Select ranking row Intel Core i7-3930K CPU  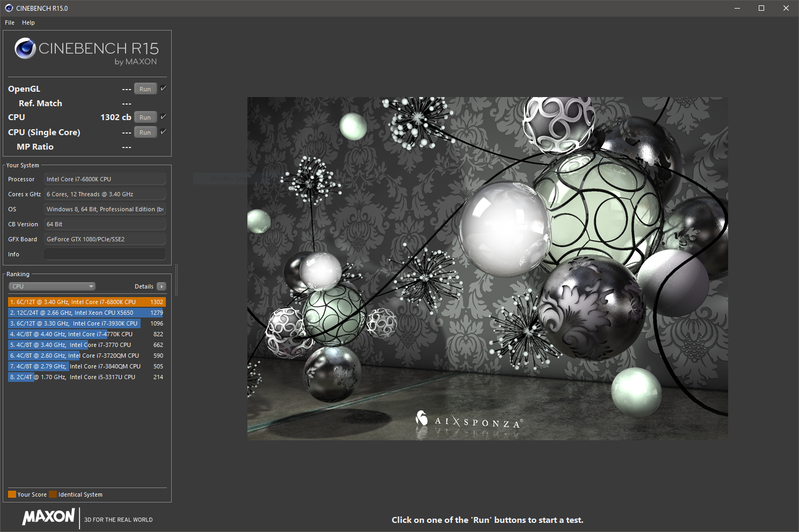pos(86,323)
